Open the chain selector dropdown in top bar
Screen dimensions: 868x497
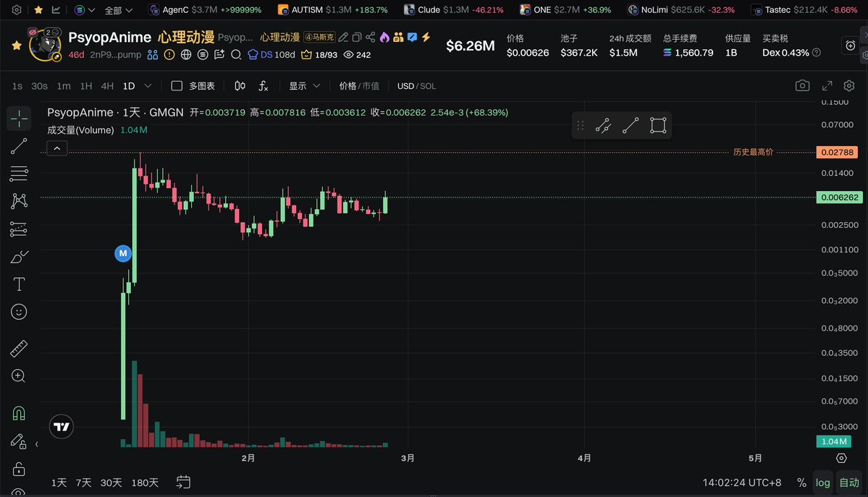point(85,10)
